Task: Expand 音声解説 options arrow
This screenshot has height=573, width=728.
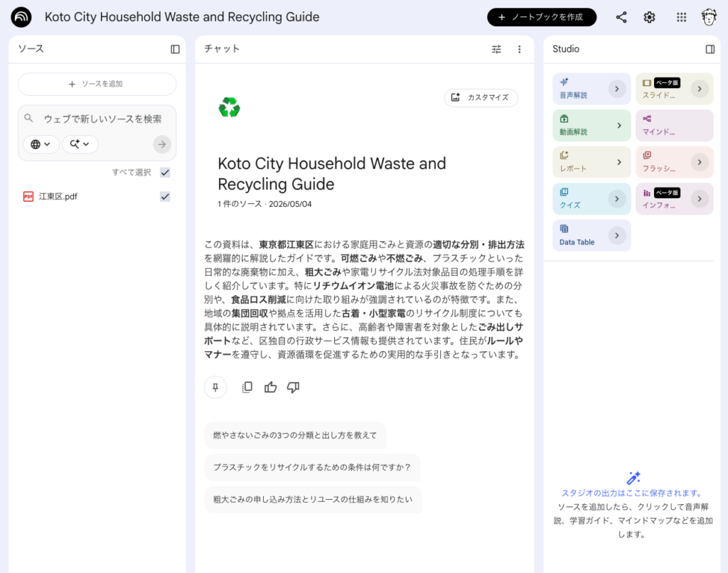Action: pos(616,89)
